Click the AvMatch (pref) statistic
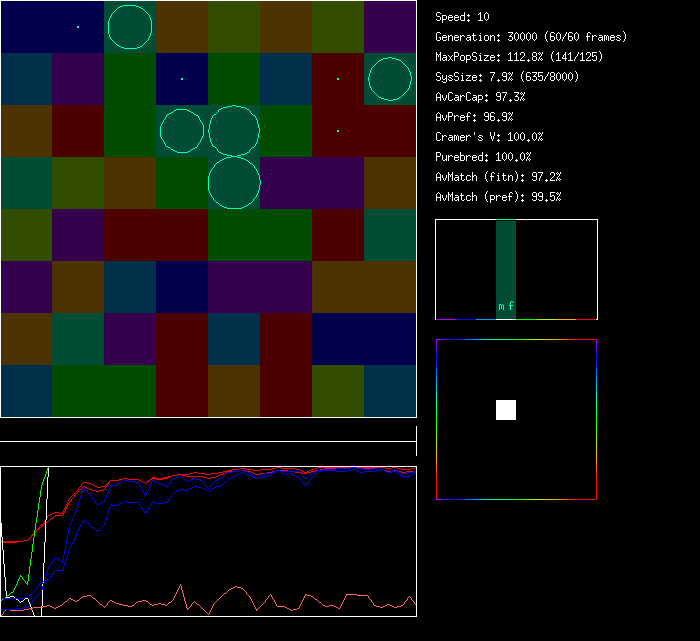The image size is (700, 641). pyautogui.click(x=498, y=197)
